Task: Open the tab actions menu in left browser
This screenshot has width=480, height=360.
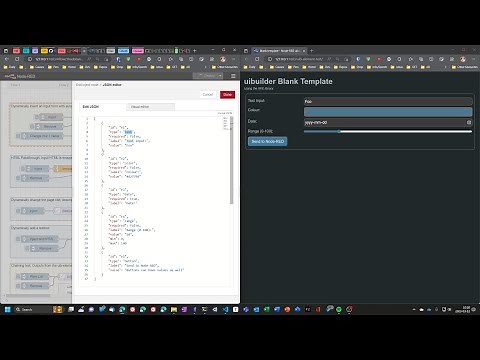Action: click(6, 51)
